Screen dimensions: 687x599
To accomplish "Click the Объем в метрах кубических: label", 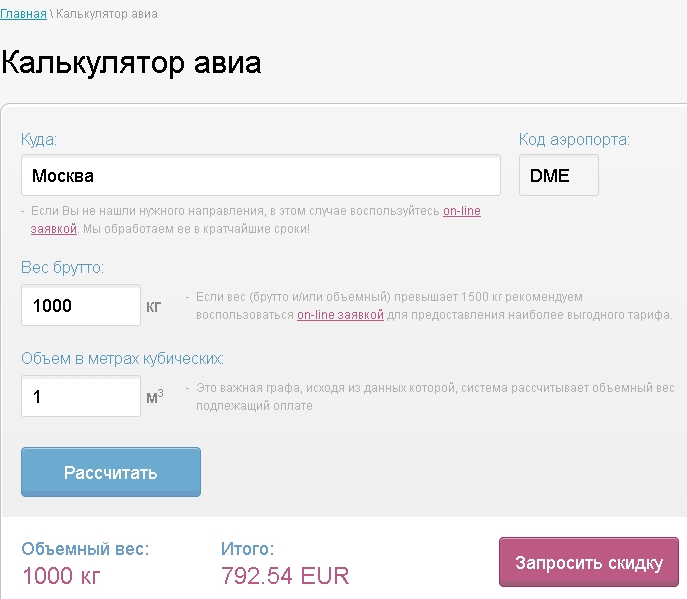I will coord(122,358).
